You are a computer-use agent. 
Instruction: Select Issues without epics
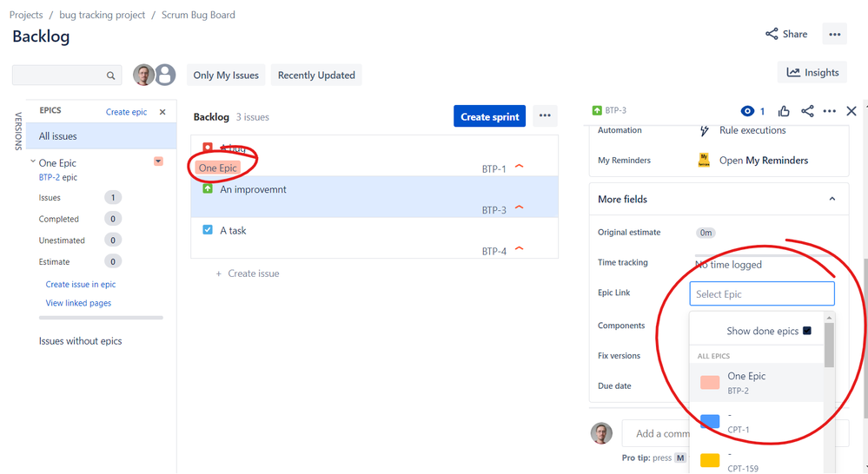click(80, 341)
